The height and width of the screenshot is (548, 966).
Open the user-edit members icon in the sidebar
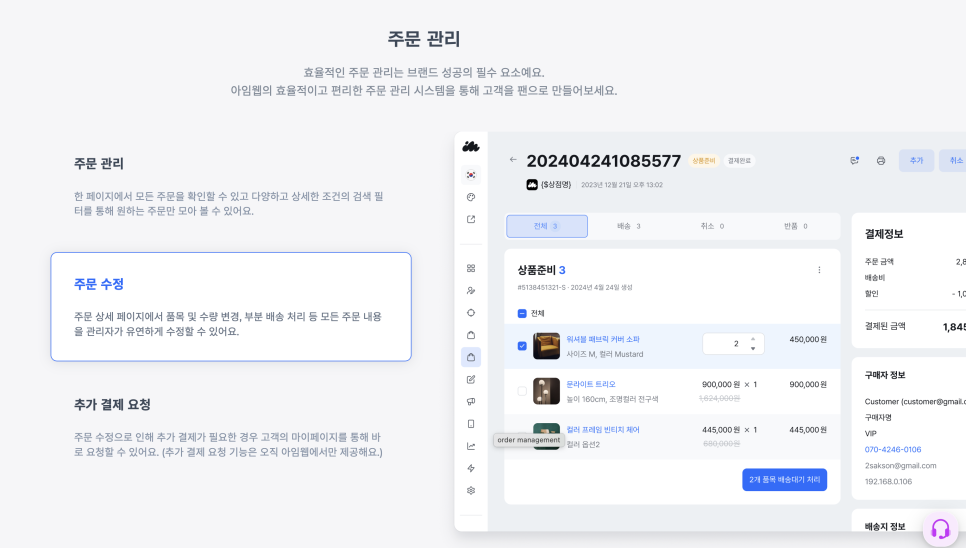click(x=471, y=291)
